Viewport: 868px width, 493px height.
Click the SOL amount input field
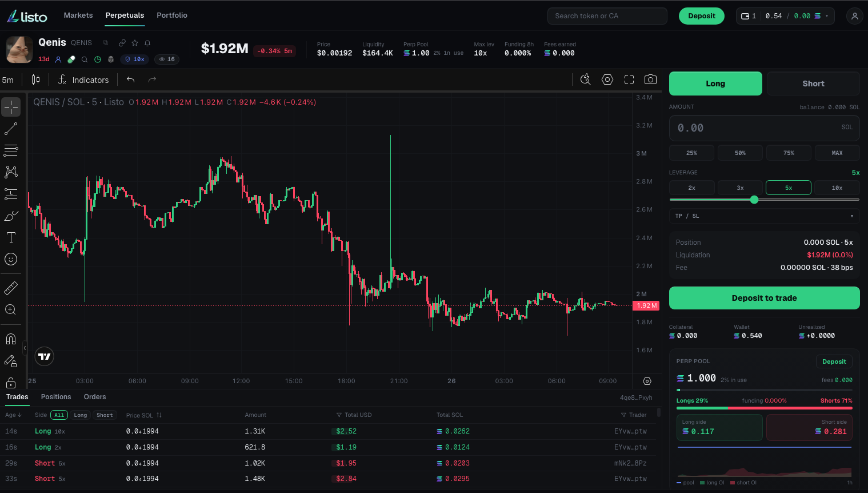click(765, 128)
